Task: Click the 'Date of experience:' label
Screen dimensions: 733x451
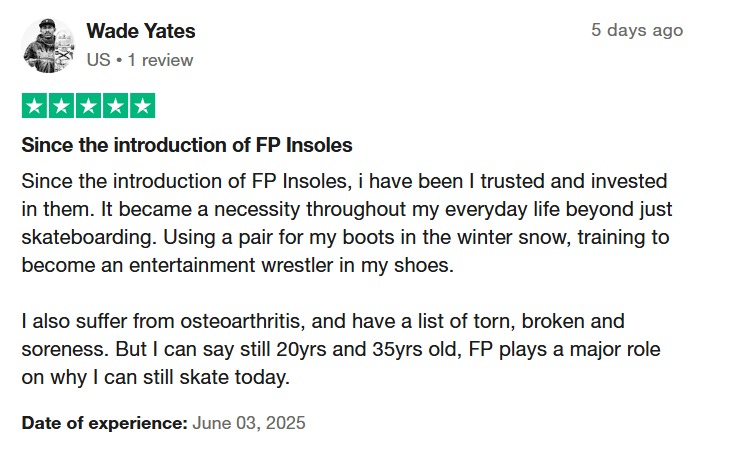Action: (x=104, y=423)
